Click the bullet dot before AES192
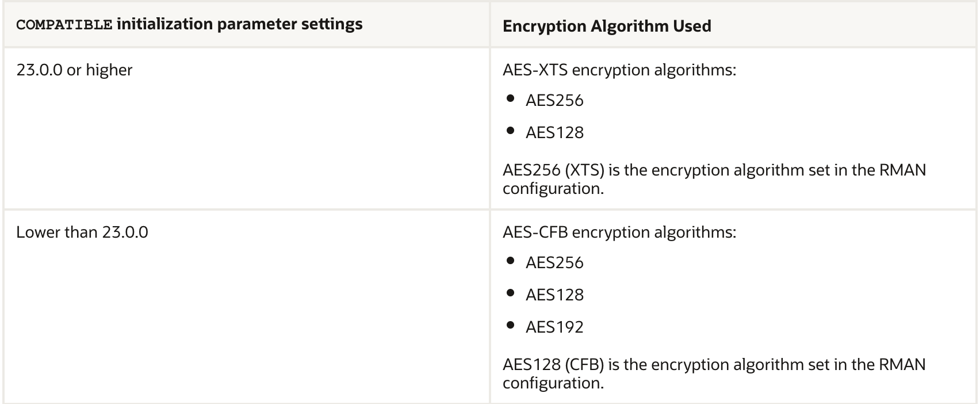Screen dimensions: 980x404 coord(510,326)
